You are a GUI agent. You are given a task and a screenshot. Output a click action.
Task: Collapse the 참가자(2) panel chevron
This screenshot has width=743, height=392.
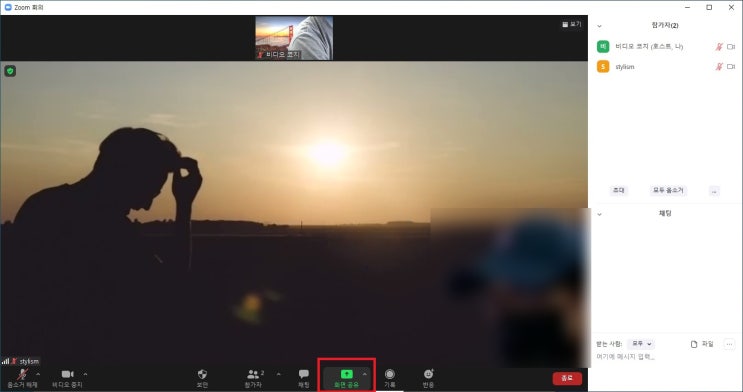click(x=599, y=26)
